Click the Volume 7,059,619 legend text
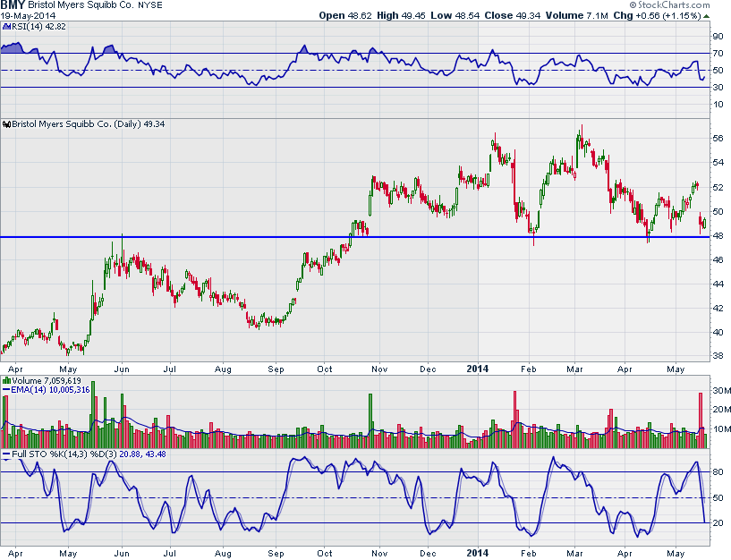This screenshot has height=560, width=731. (47, 381)
